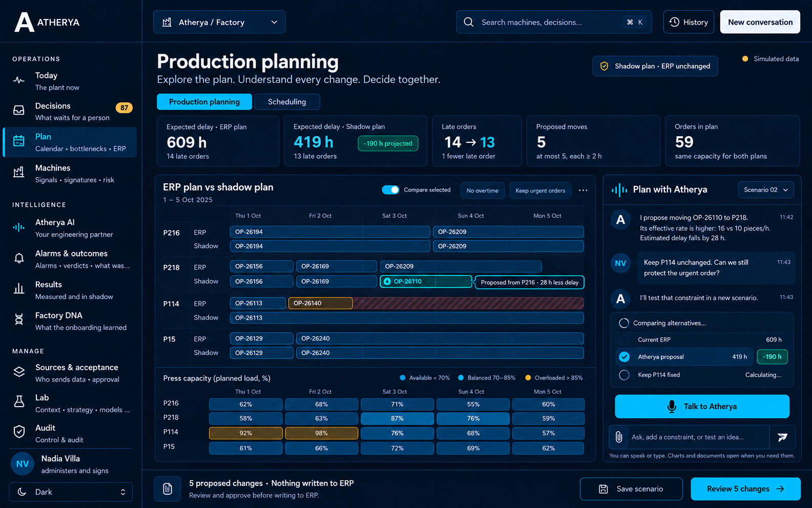The image size is (812, 508).
Task: Click the P114 Thu 1 Oct 92% capacity cell
Action: tap(246, 433)
